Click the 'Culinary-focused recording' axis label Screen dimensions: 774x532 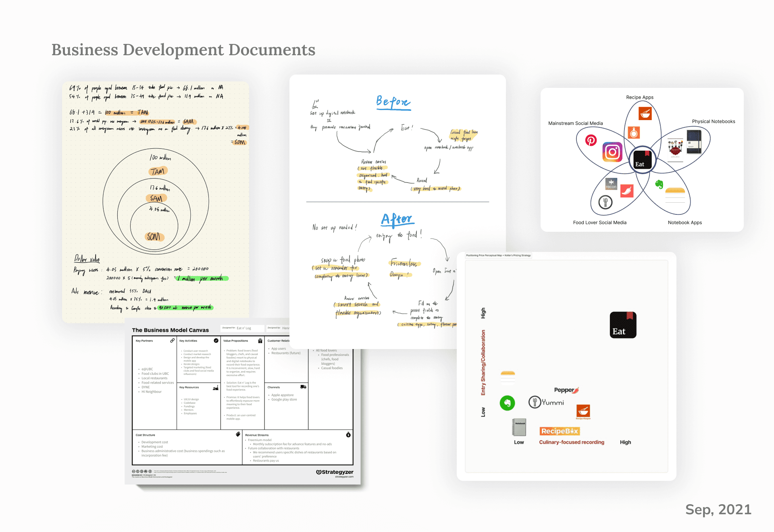572,442
